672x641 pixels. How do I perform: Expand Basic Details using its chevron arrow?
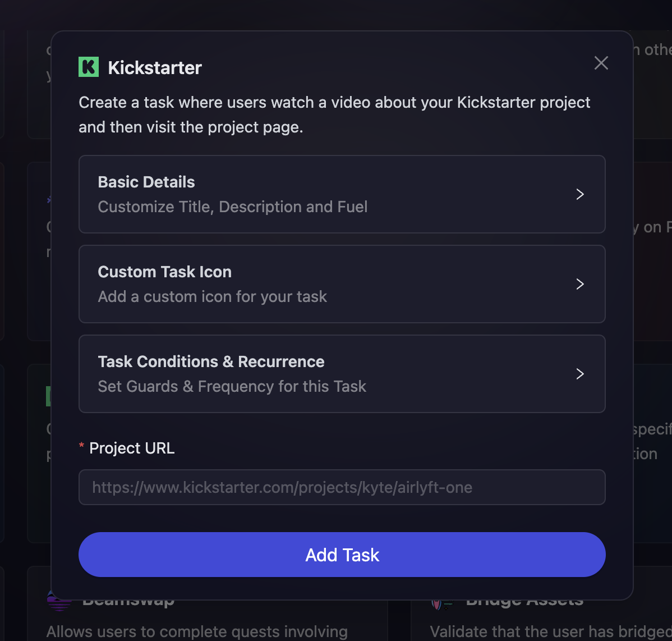coord(580,194)
